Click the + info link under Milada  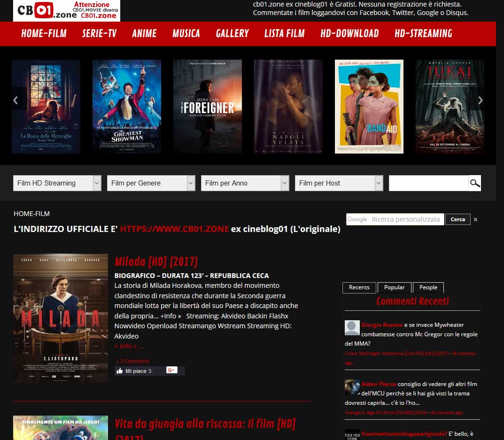click(129, 346)
